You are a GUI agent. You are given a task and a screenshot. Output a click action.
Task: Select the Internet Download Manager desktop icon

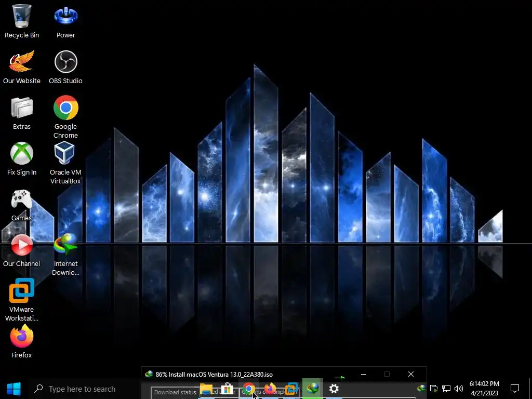[65, 255]
